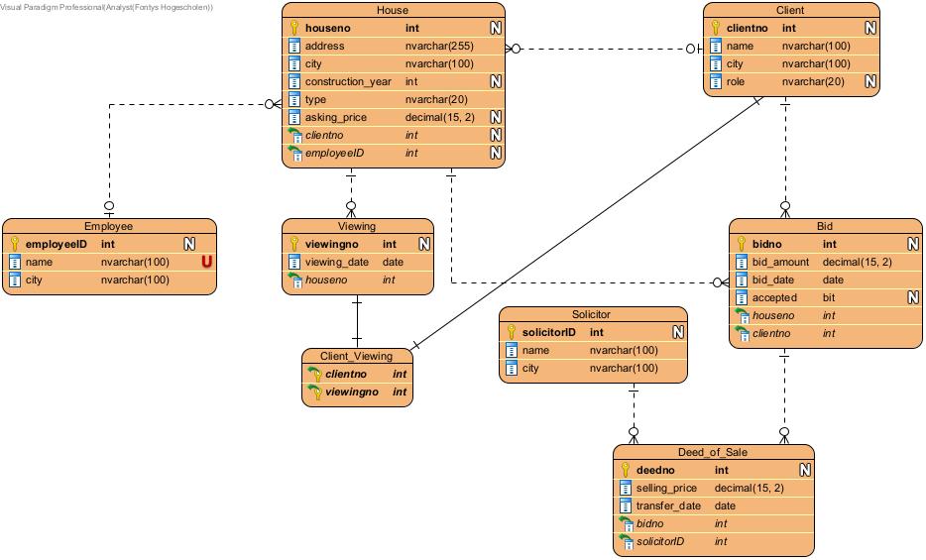Click the foreign key icon beside employeeID in House
The height and width of the screenshot is (560, 926).
point(294,154)
